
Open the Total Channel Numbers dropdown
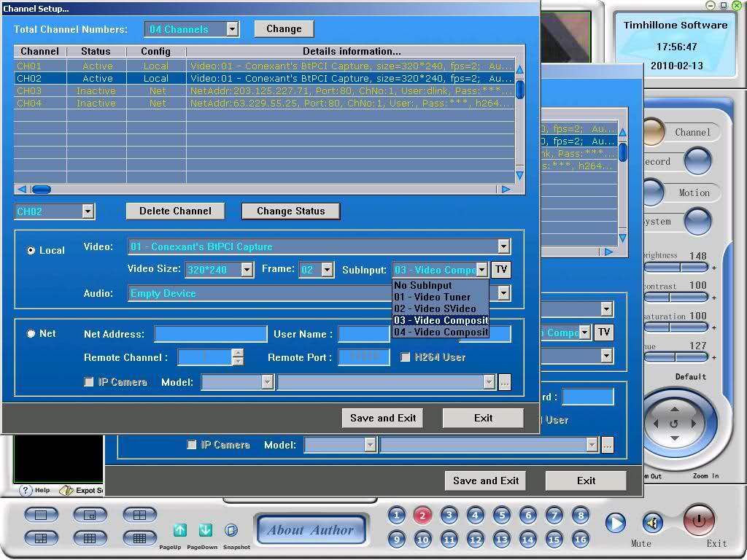(232, 29)
